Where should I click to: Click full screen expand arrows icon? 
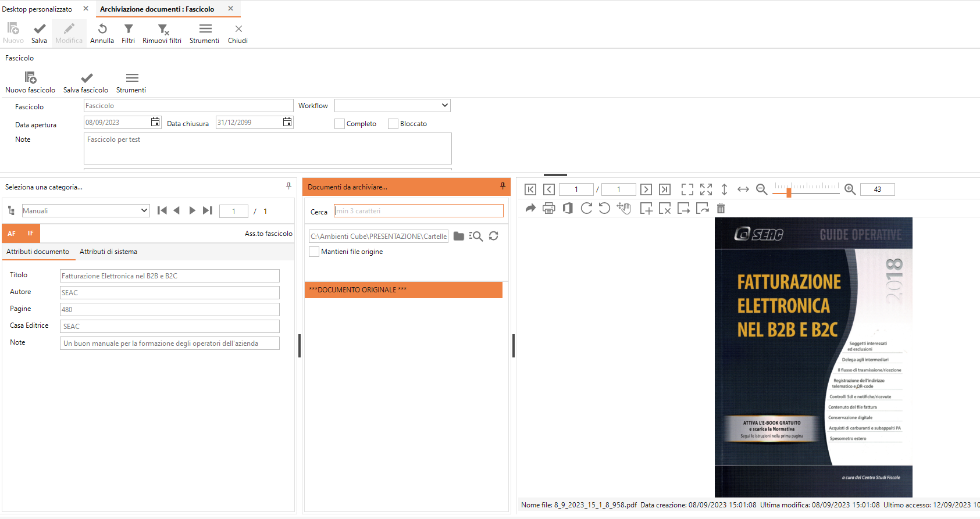click(706, 189)
